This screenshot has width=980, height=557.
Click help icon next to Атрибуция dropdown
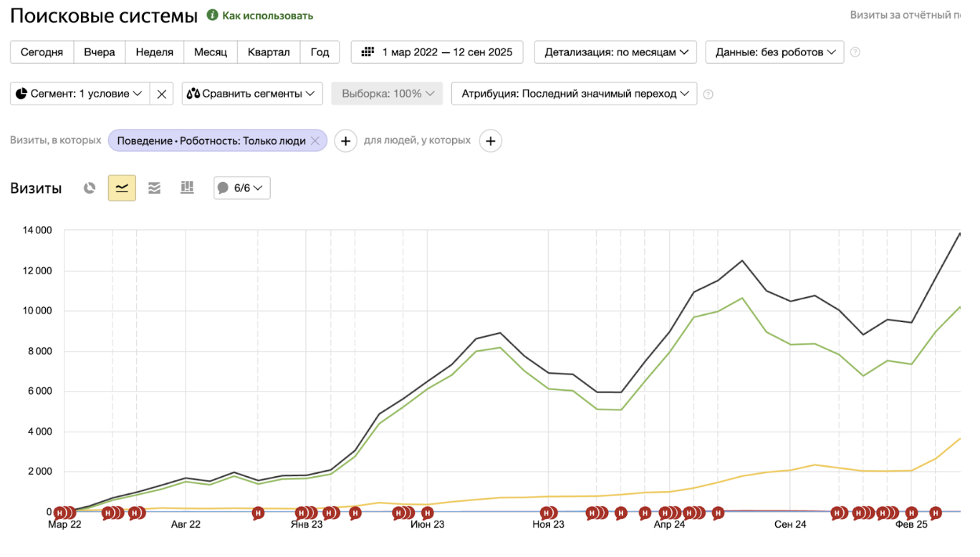tap(708, 94)
